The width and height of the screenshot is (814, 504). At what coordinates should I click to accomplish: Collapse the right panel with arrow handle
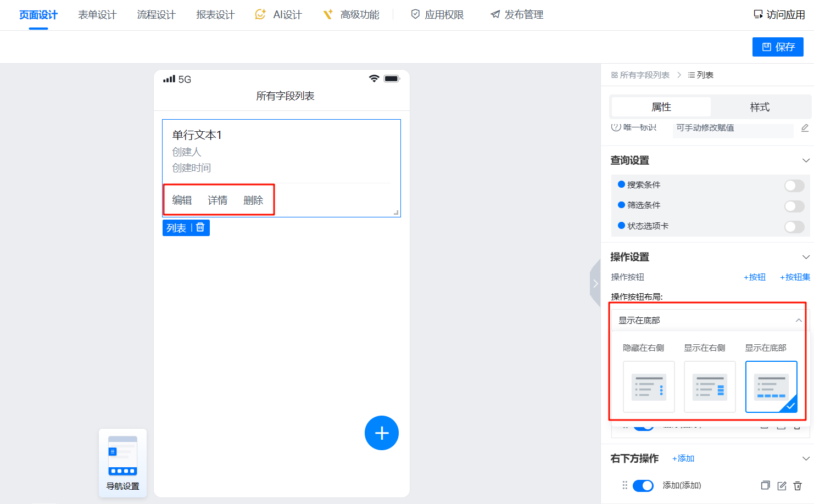(595, 283)
